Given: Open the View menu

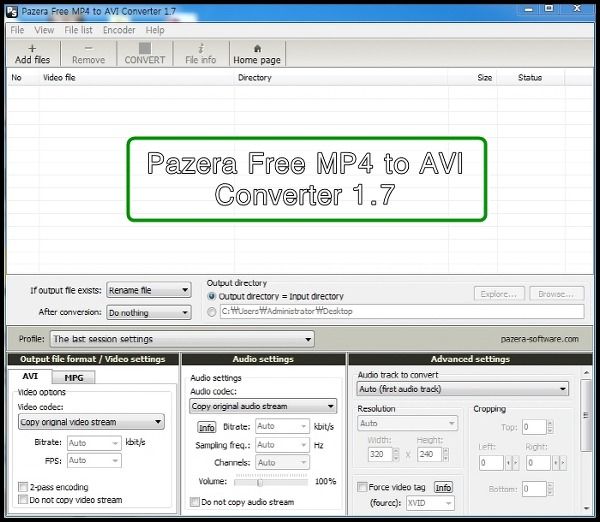Looking at the screenshot, I should pos(44,30).
